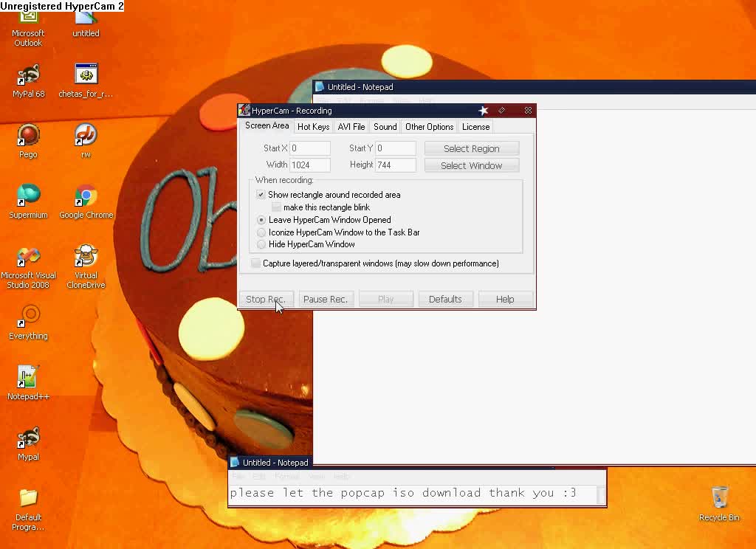Open the Recycle Bin
The image size is (756, 549).
tap(719, 504)
